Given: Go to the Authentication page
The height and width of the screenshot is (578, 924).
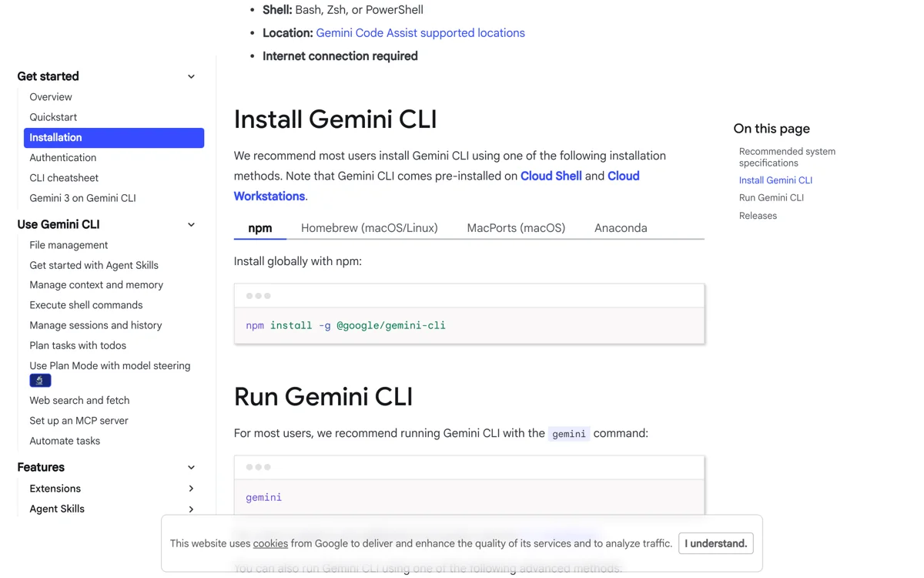Looking at the screenshot, I should 63,157.
